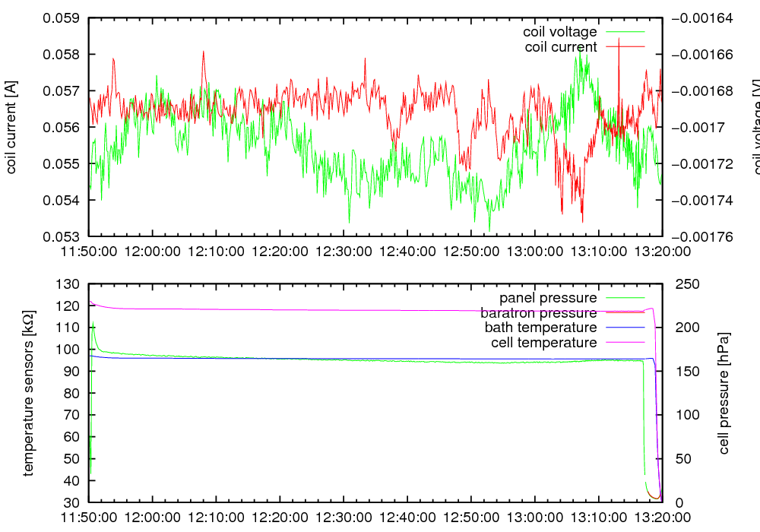The width and height of the screenshot is (760, 532).
Task: Click the red coil current legend line
Action: (624, 47)
